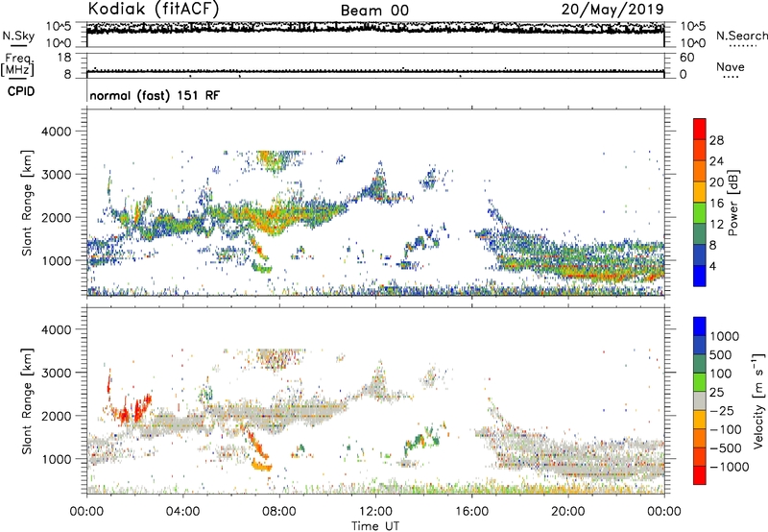Click the '04:00' time tick label
768x532 pixels.
tap(182, 512)
